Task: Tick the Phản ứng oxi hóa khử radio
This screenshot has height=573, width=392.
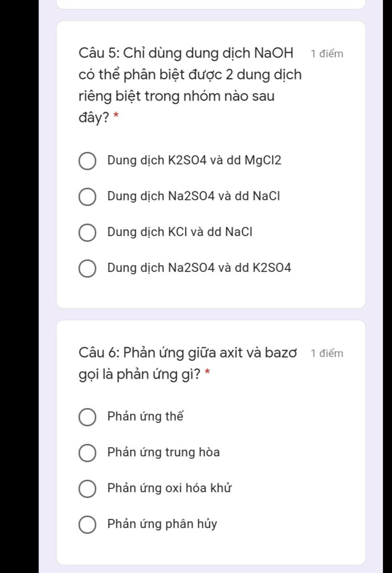Action: coord(87,489)
